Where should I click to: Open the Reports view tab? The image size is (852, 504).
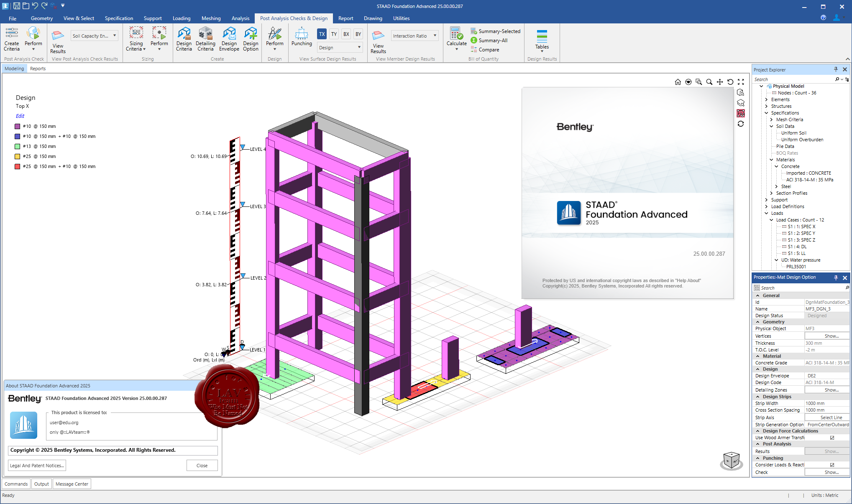coord(38,69)
